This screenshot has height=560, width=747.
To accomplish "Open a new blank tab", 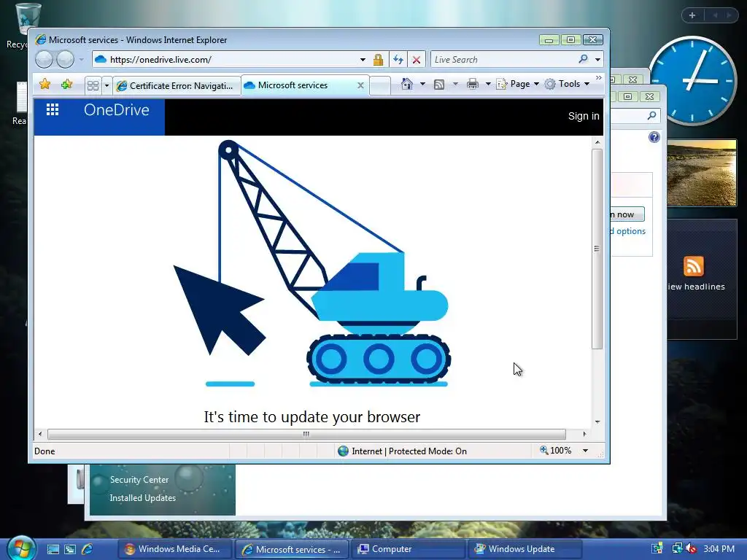I will coord(380,86).
